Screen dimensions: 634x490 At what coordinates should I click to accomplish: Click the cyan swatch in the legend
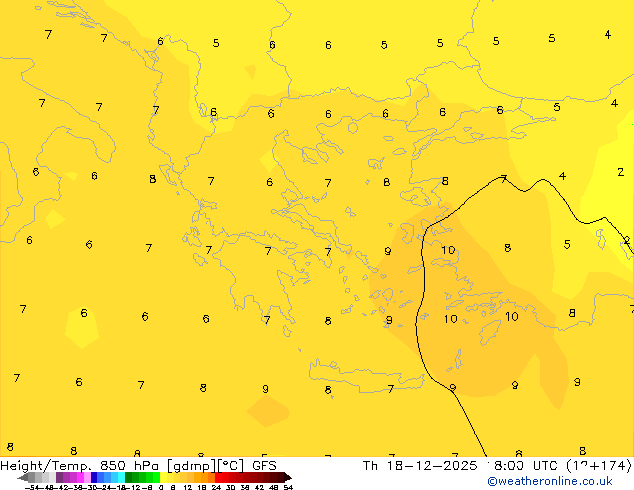click(122, 478)
